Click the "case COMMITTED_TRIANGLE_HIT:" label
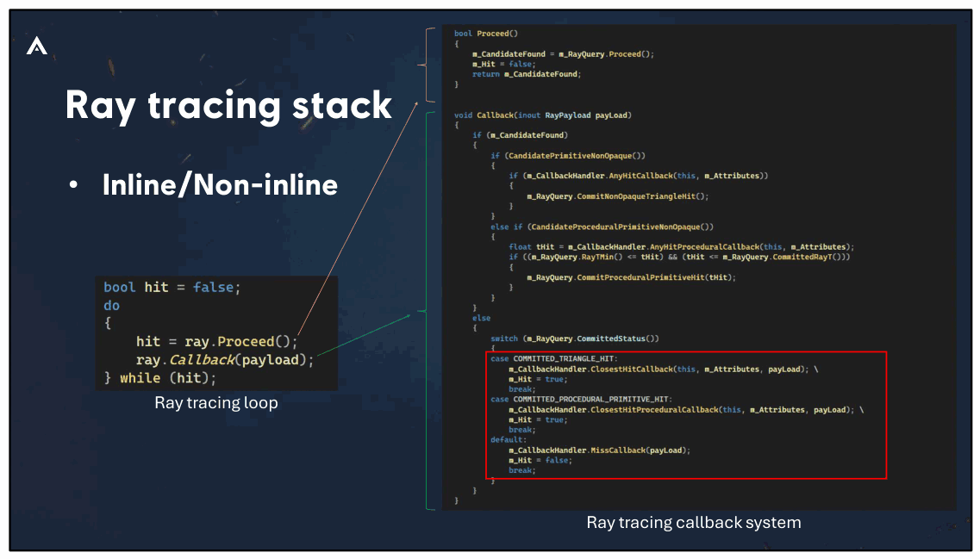 tap(553, 359)
